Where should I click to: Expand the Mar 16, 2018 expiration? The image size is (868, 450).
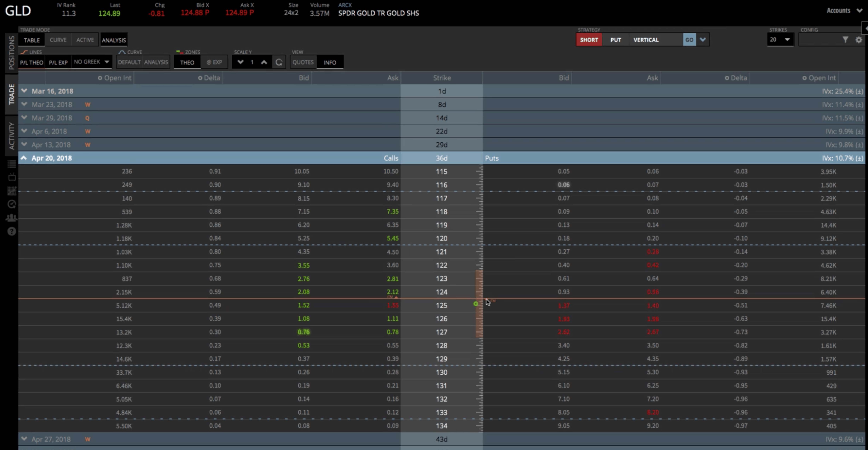click(24, 91)
